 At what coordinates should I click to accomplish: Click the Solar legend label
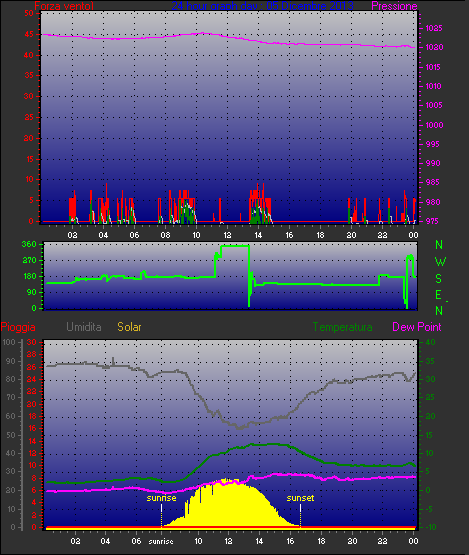[129, 327]
